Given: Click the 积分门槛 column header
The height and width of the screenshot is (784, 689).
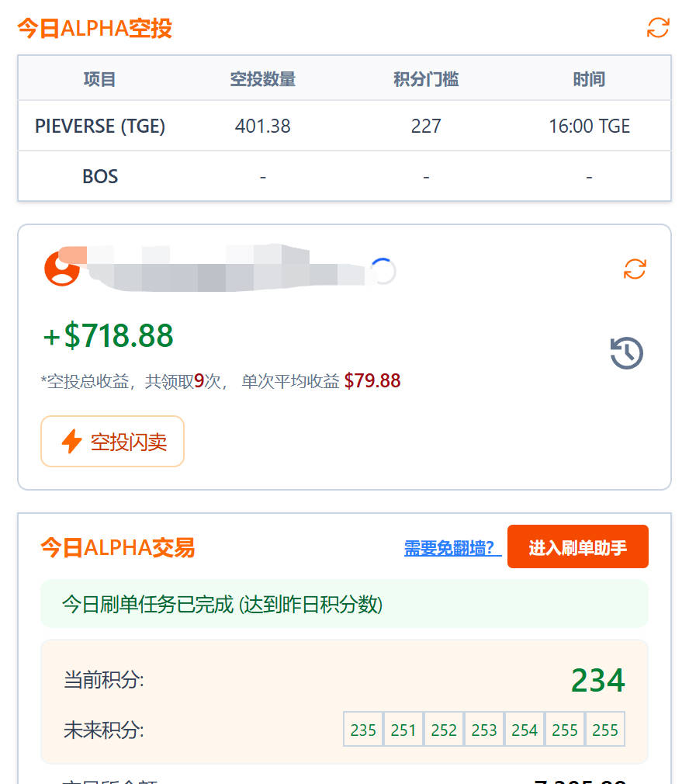Looking at the screenshot, I should click(426, 79).
